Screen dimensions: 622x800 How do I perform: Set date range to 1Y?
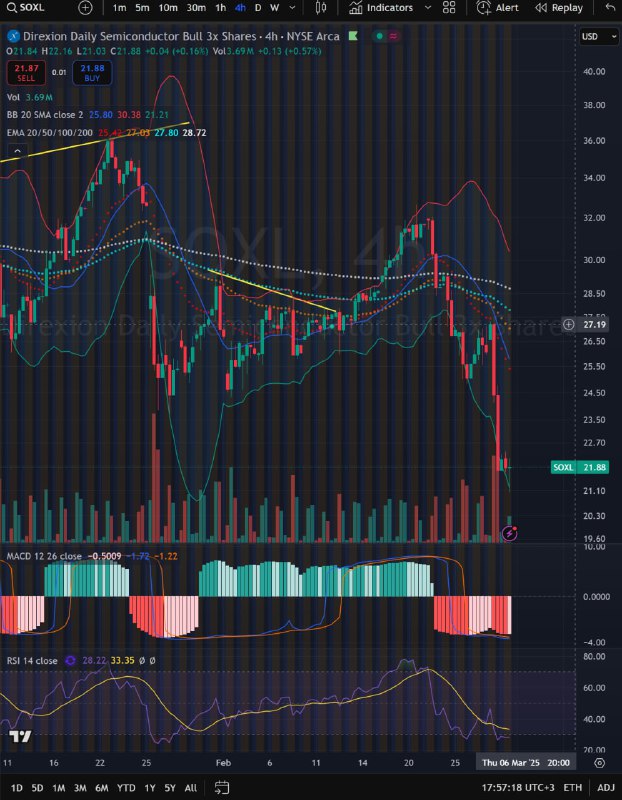point(150,788)
